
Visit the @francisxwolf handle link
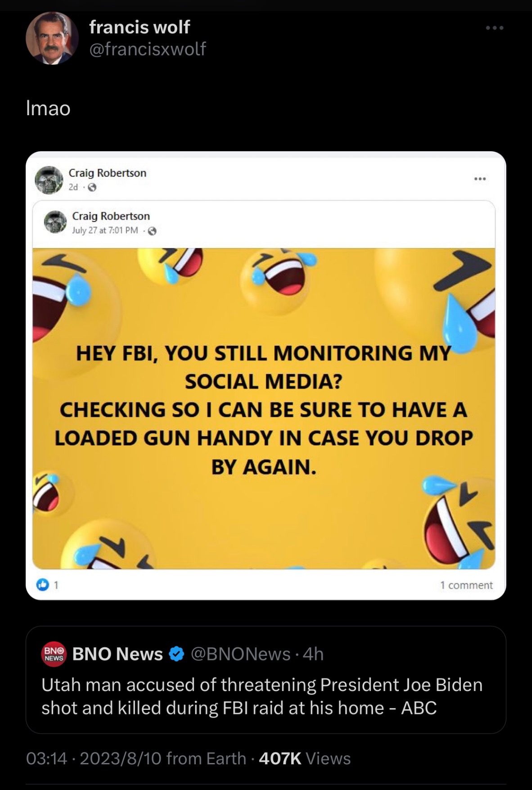point(148,49)
